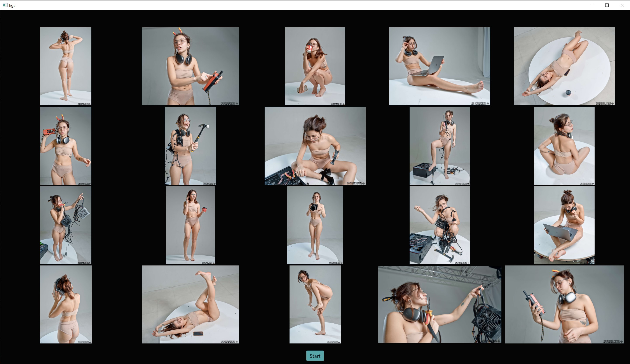This screenshot has width=630, height=364.
Task: Select thumbnail seated cross-legged seen from behind
Action: coord(564,146)
